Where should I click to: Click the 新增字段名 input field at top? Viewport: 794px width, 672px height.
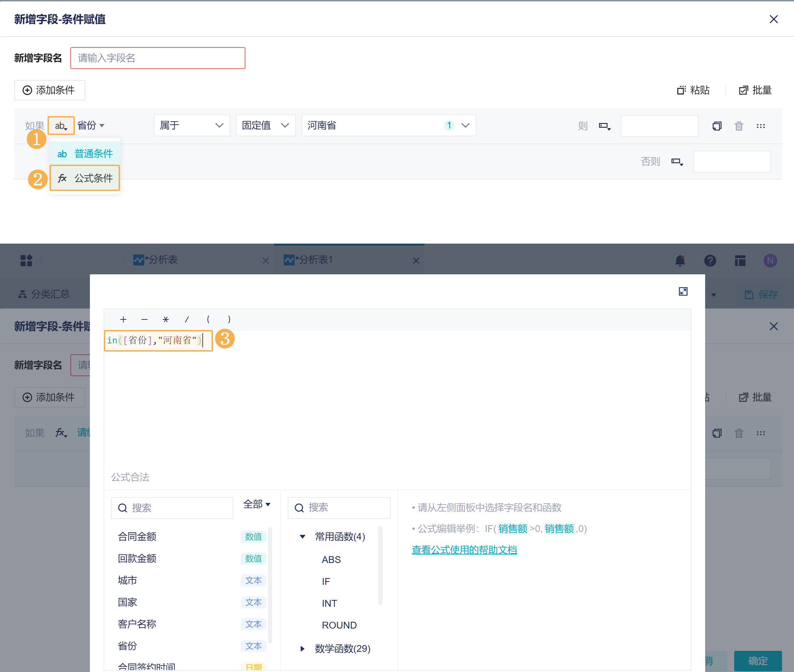[158, 58]
